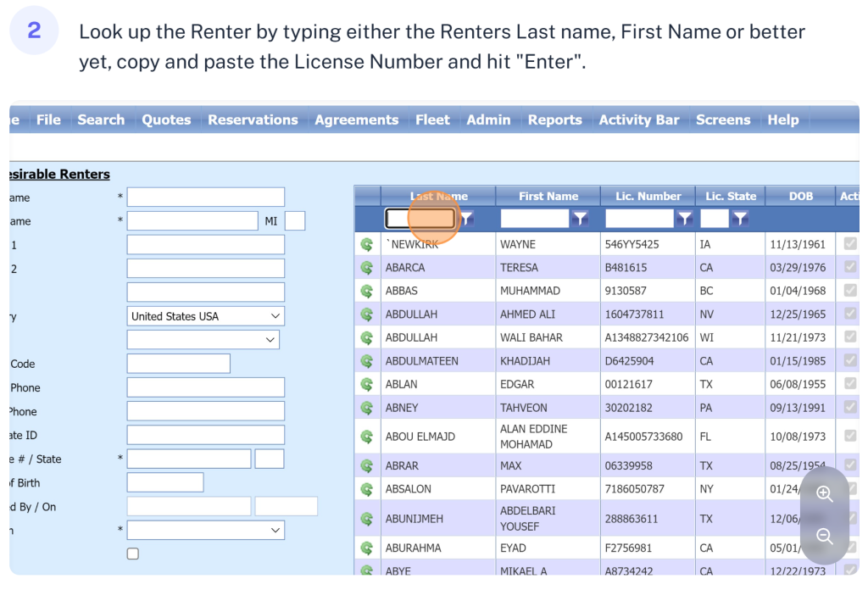Sort by DOB column header
This screenshot has height=590, width=868.
(800, 196)
